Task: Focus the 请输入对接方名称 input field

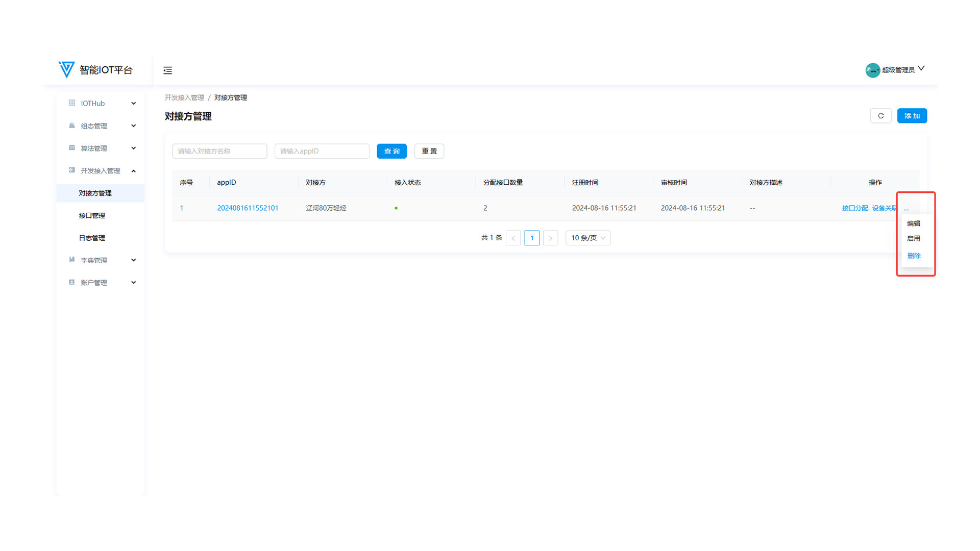Action: [x=219, y=152]
